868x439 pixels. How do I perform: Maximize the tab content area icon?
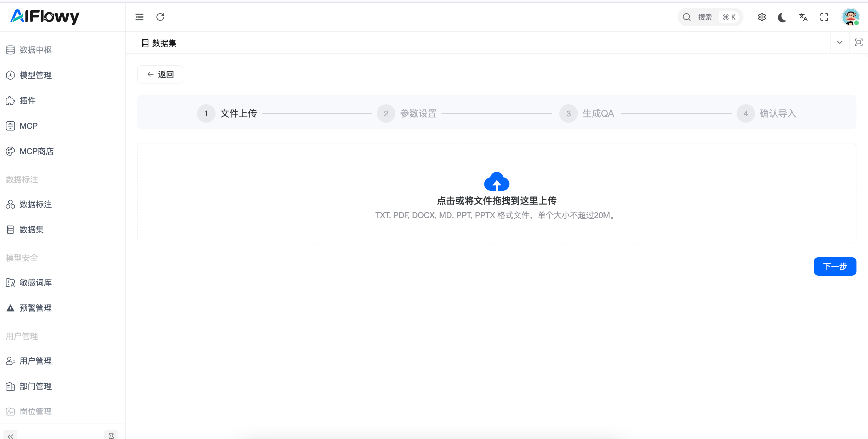(x=858, y=42)
